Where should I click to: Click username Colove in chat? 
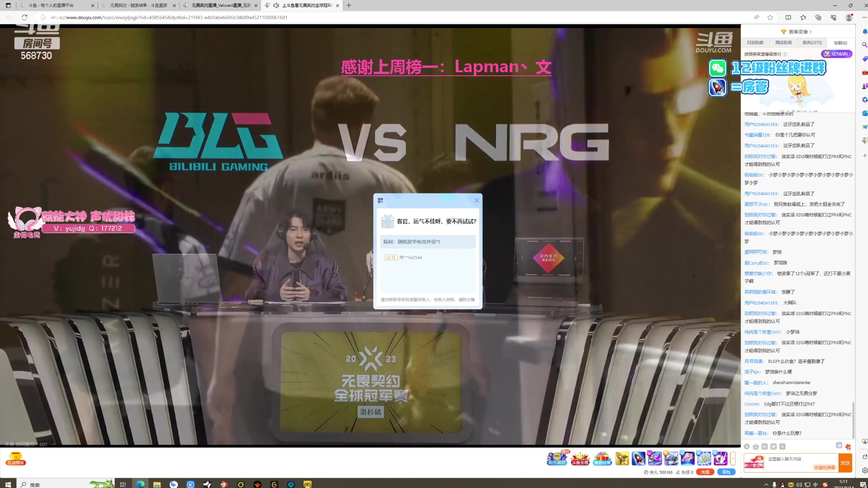click(752, 404)
